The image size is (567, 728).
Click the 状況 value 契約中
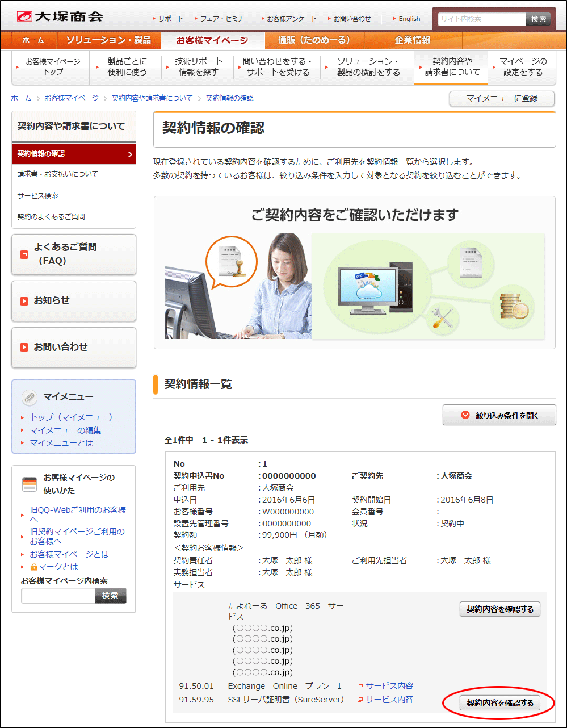tap(452, 524)
